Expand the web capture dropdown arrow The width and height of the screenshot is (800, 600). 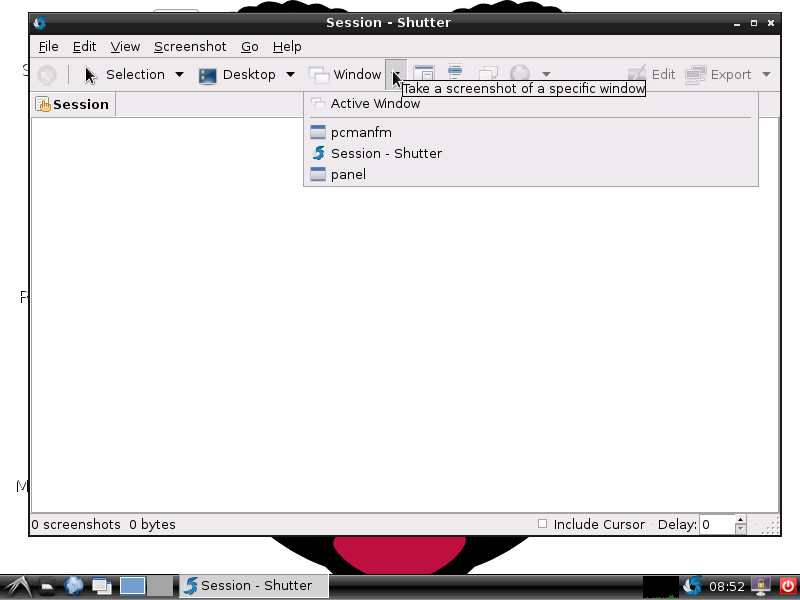[546, 74]
